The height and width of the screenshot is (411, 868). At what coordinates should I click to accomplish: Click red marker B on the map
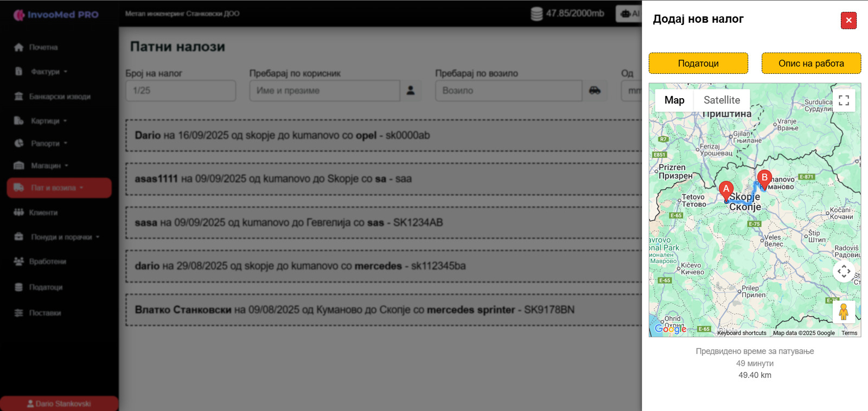pos(764,178)
